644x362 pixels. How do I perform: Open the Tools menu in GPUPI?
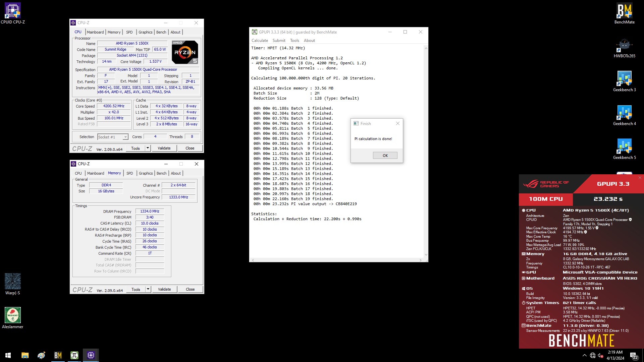tap(294, 41)
